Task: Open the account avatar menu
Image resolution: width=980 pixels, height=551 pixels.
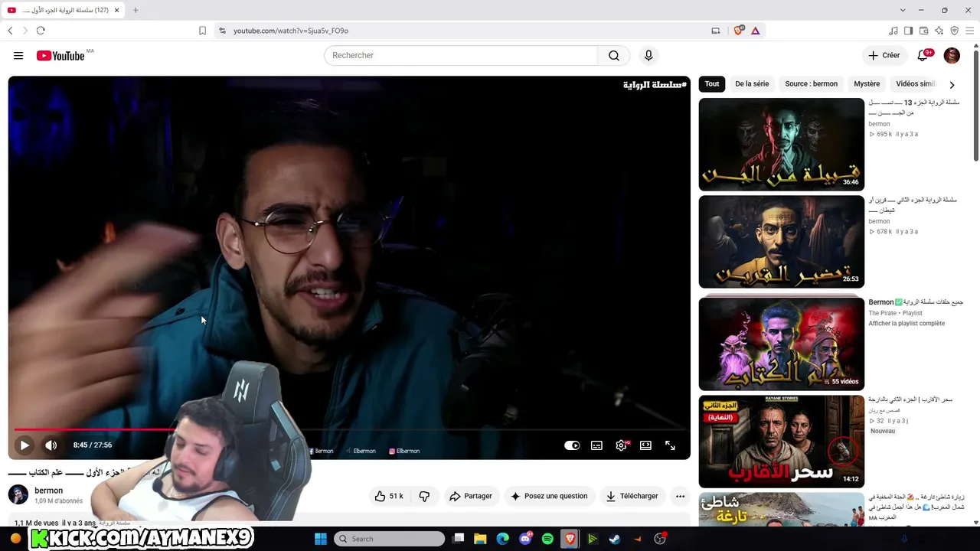Action: (952, 55)
